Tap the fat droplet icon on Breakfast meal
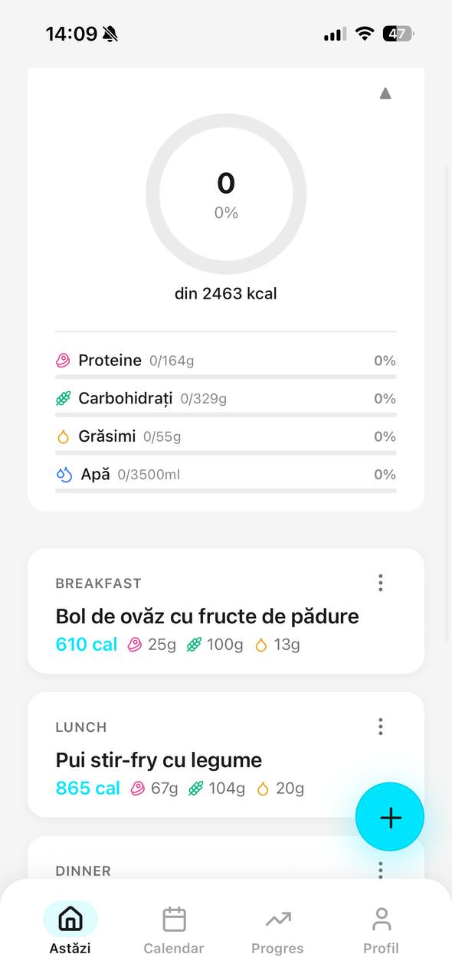This screenshot has width=452, height=980. point(260,644)
